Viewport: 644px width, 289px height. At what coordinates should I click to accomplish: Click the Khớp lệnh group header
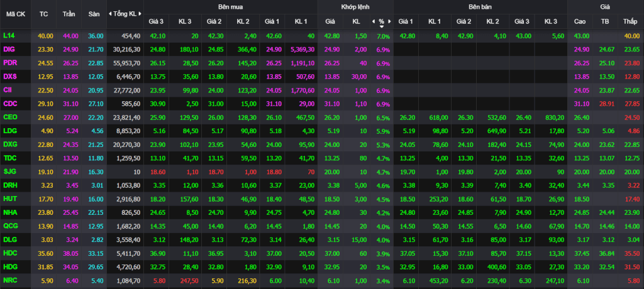[x=355, y=7]
